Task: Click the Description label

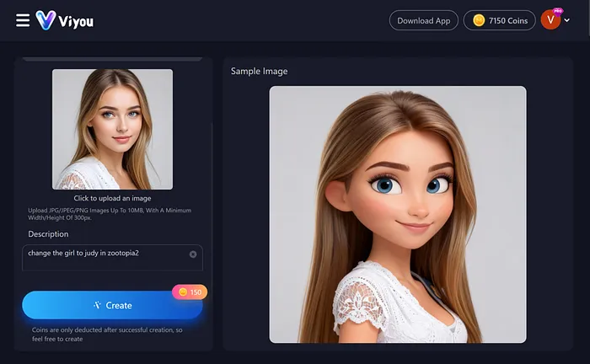Action: 48,234
